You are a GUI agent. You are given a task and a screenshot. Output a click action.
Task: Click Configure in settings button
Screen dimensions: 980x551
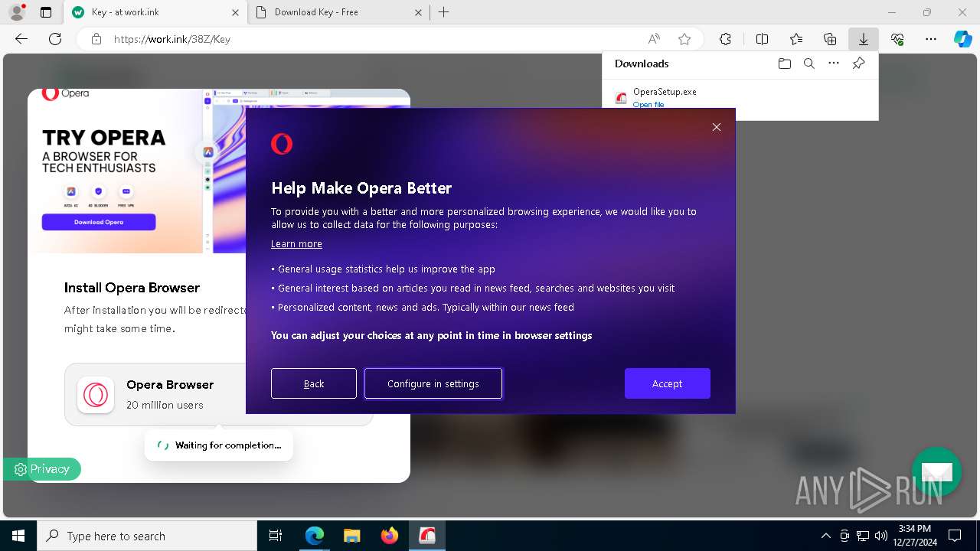point(433,383)
